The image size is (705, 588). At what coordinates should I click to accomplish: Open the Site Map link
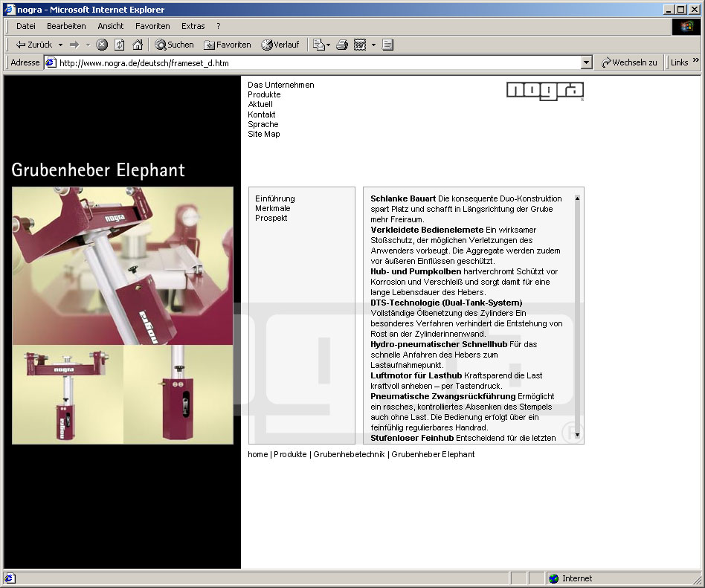(x=264, y=134)
